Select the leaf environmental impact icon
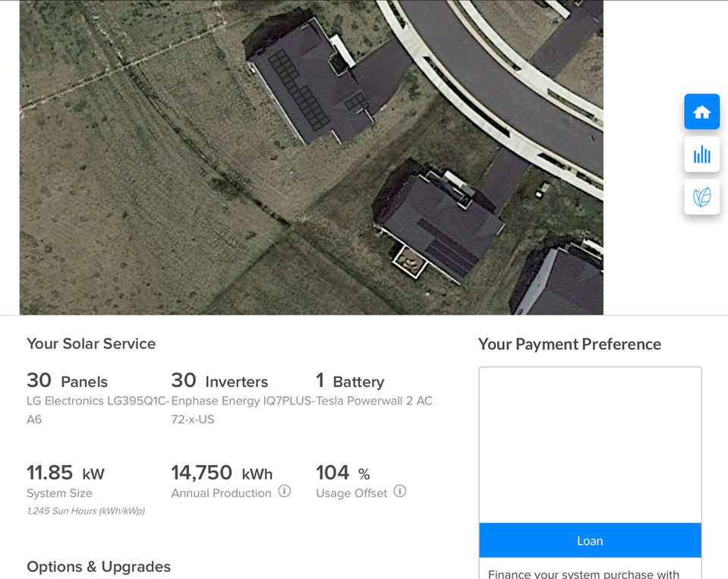This screenshot has height=579, width=728. pos(701,197)
